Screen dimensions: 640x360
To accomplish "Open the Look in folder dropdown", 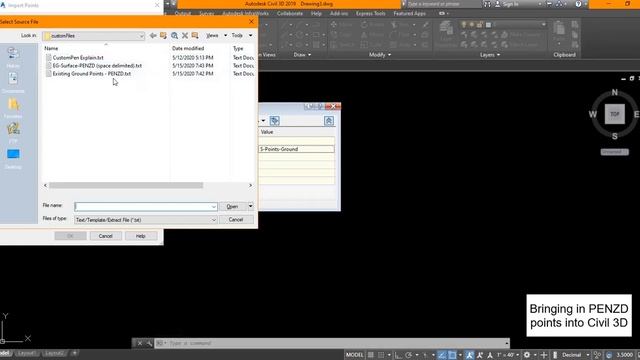I will [141, 36].
